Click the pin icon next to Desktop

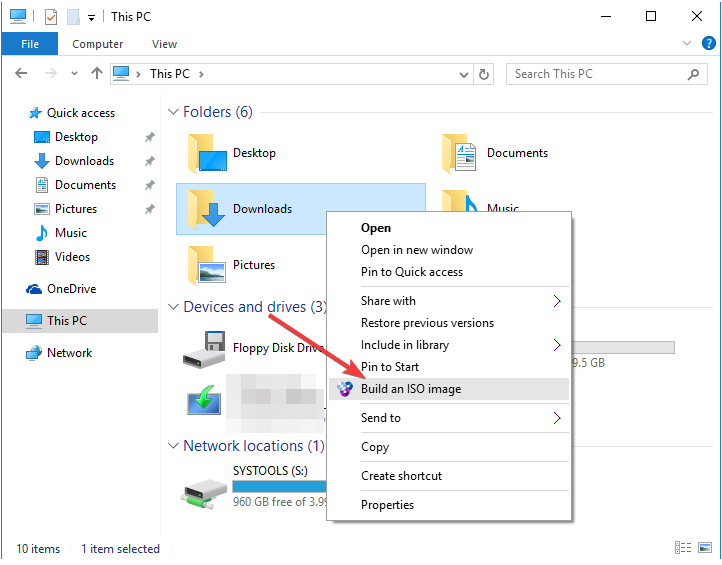click(150, 137)
